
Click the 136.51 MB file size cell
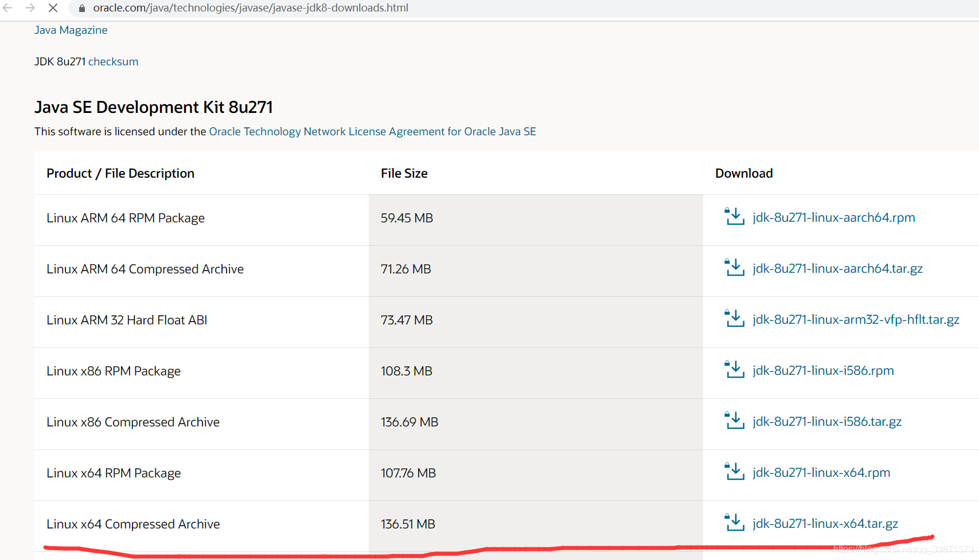coord(536,526)
